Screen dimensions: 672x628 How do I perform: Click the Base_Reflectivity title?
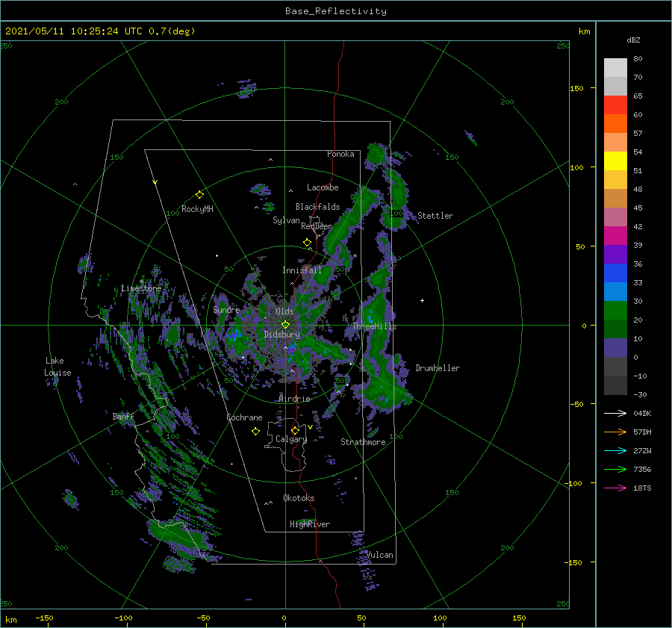[336, 11]
